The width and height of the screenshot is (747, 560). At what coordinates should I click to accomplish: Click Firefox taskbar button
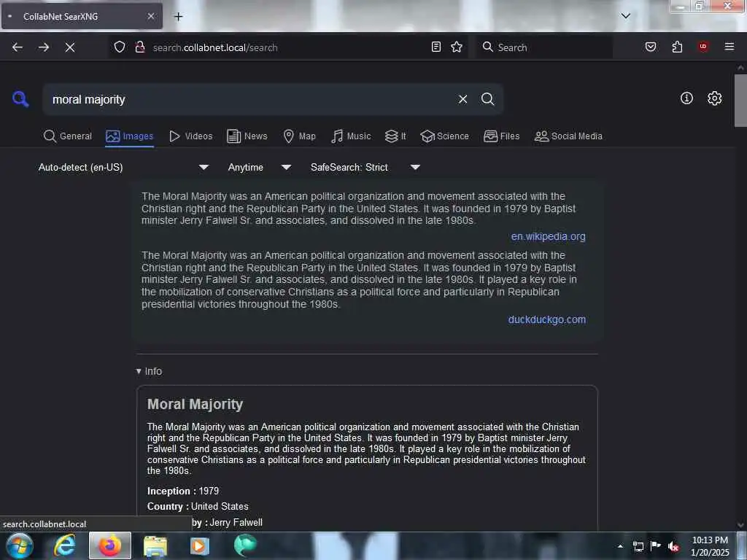(109, 545)
